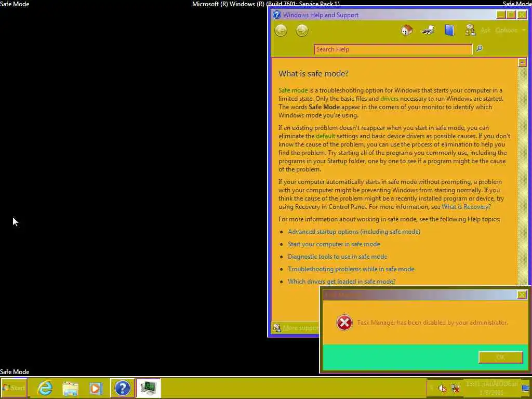Open the What is Recovery? link
This screenshot has width=532, height=399.
pos(466,207)
